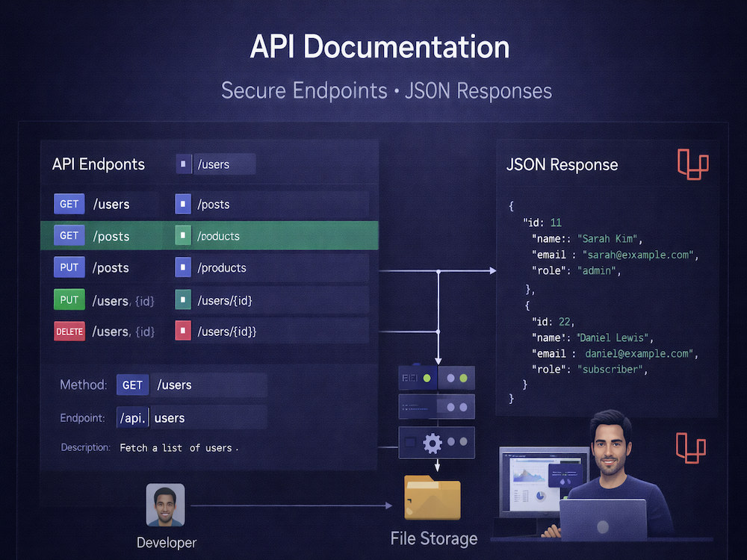Click the API Documentation title
This screenshot has height=560, width=747.
tap(379, 46)
